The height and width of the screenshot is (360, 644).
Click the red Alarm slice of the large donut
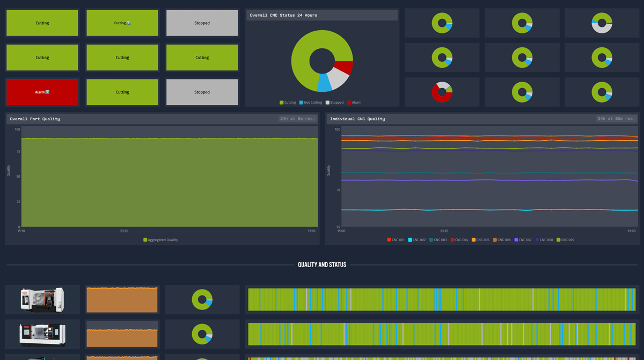pos(344,68)
